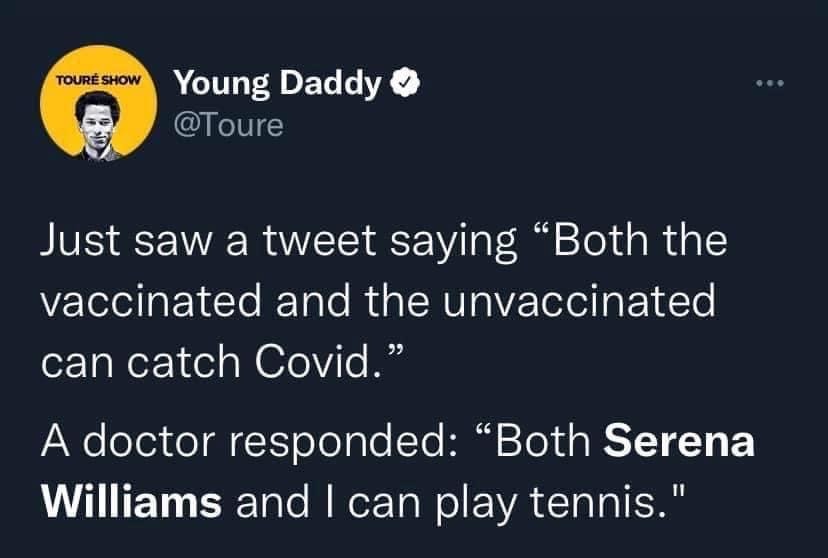Click the illustrated face in the avatar
Image resolution: width=828 pixels, height=558 pixels.
(98, 122)
